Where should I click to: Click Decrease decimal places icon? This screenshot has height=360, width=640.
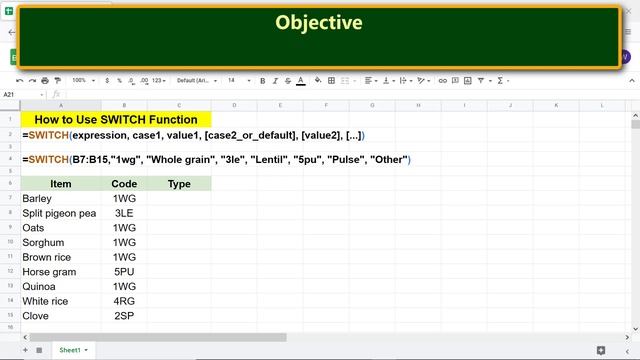tap(131, 81)
